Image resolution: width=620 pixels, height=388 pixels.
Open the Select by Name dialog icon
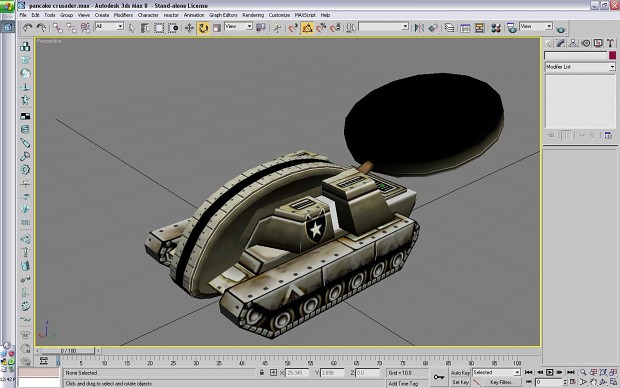pos(145,28)
